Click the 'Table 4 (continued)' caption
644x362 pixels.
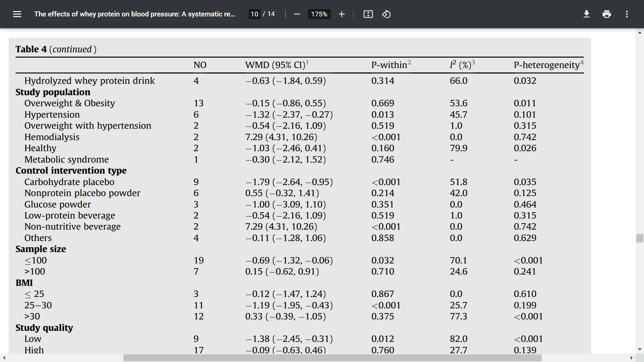pos(56,49)
